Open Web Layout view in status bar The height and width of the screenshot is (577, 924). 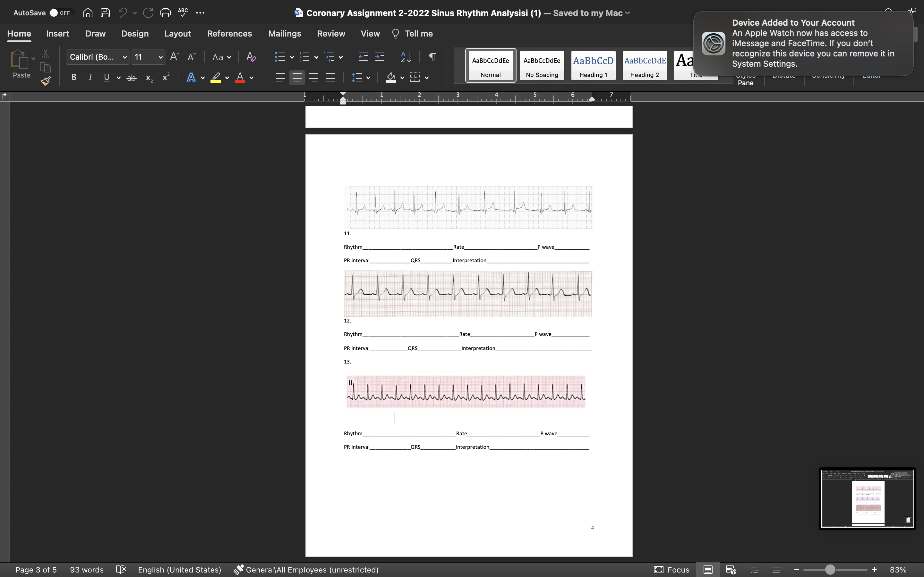click(x=731, y=570)
